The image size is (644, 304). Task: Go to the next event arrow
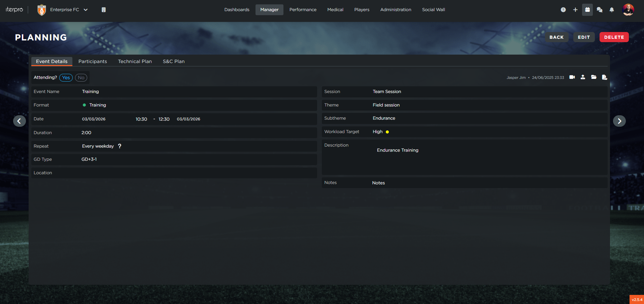click(619, 121)
